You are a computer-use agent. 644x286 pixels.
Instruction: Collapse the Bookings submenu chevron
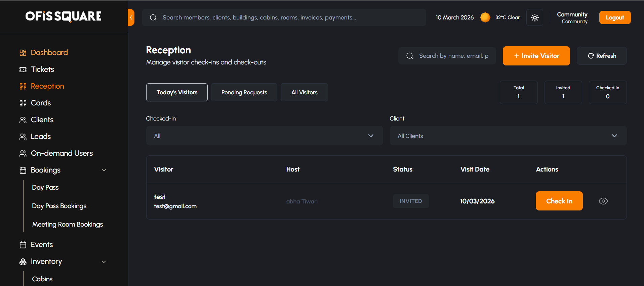click(104, 170)
